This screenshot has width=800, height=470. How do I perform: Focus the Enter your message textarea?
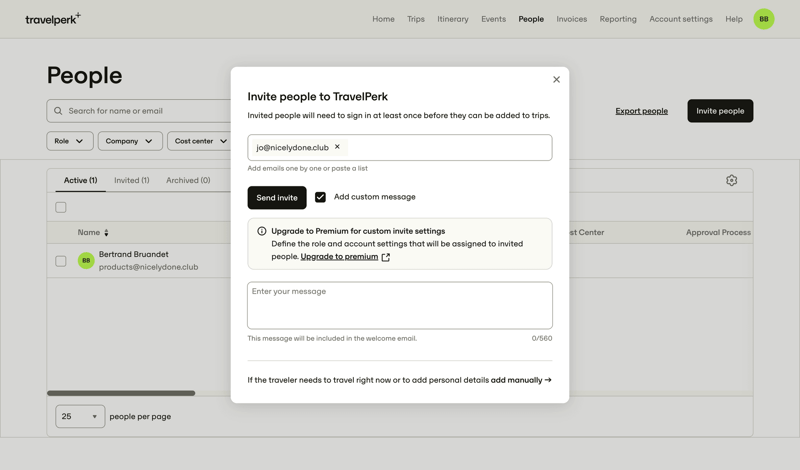pyautogui.click(x=399, y=305)
